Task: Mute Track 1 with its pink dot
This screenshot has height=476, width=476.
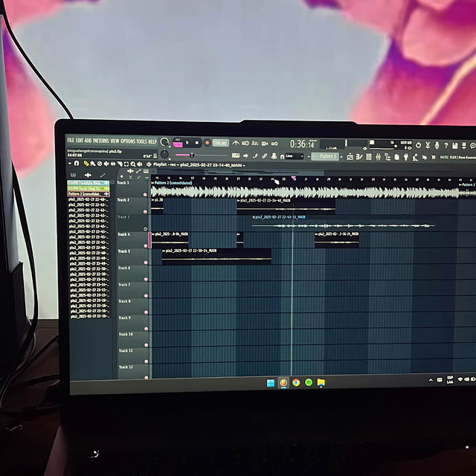Action: [x=145, y=195]
